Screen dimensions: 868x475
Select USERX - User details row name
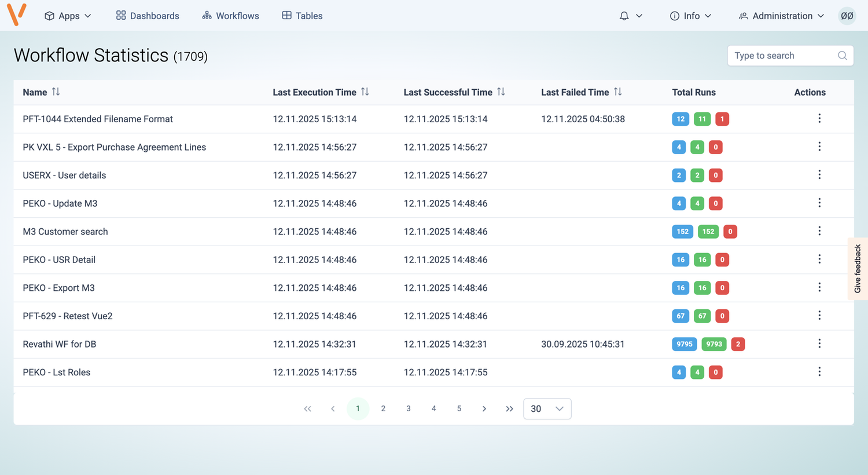[x=64, y=176]
